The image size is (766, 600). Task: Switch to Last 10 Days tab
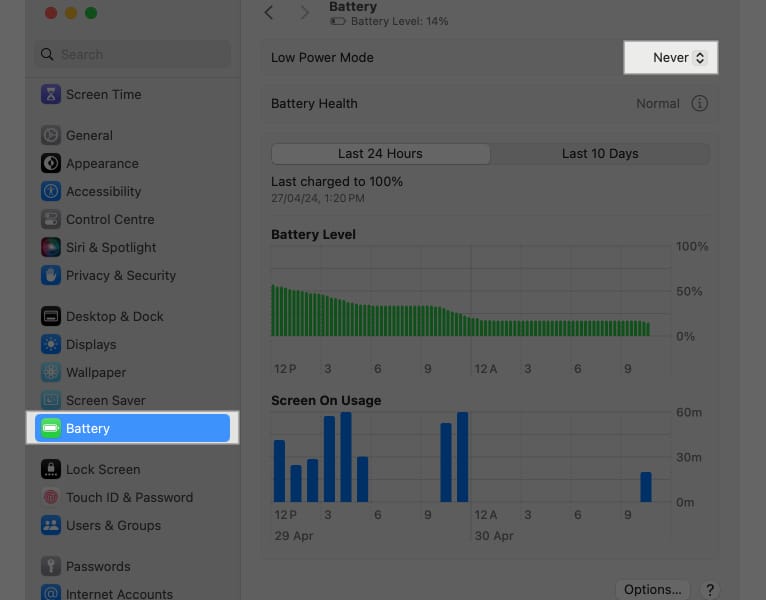pyautogui.click(x=600, y=153)
